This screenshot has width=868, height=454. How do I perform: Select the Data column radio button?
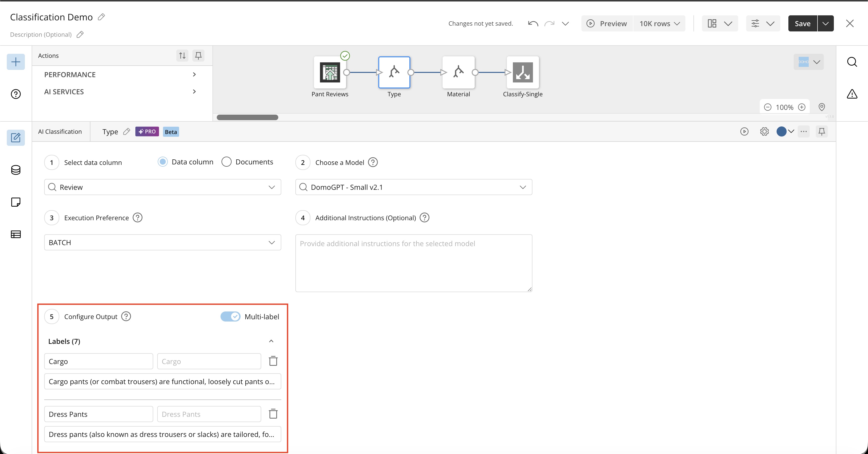pyautogui.click(x=163, y=162)
